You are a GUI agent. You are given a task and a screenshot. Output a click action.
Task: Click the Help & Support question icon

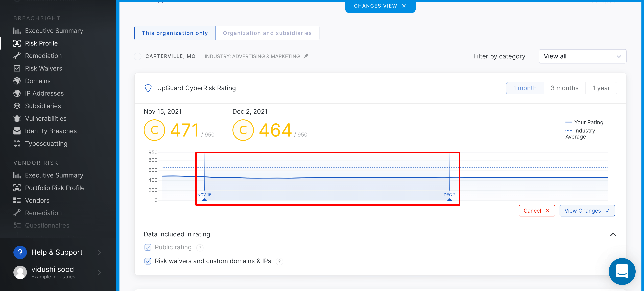point(20,252)
